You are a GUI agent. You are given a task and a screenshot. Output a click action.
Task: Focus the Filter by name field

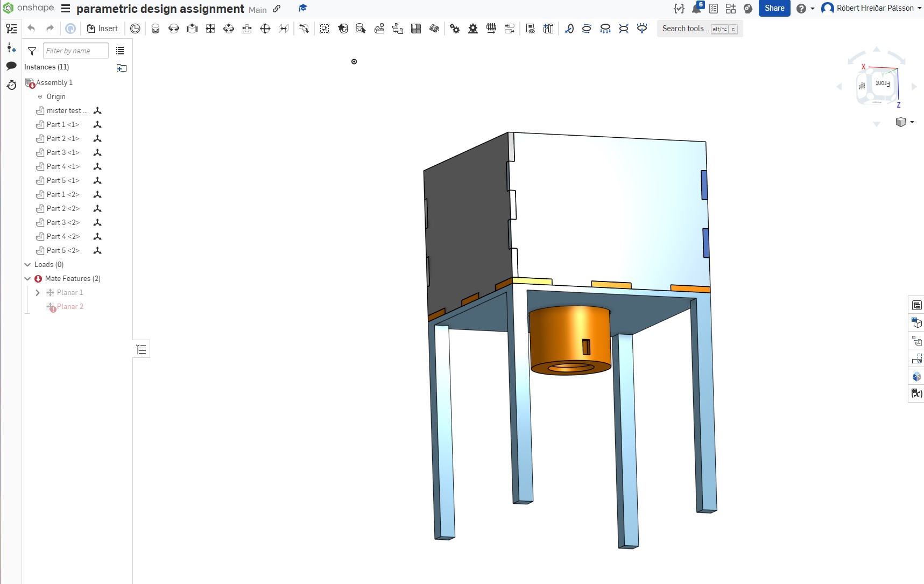(75, 51)
